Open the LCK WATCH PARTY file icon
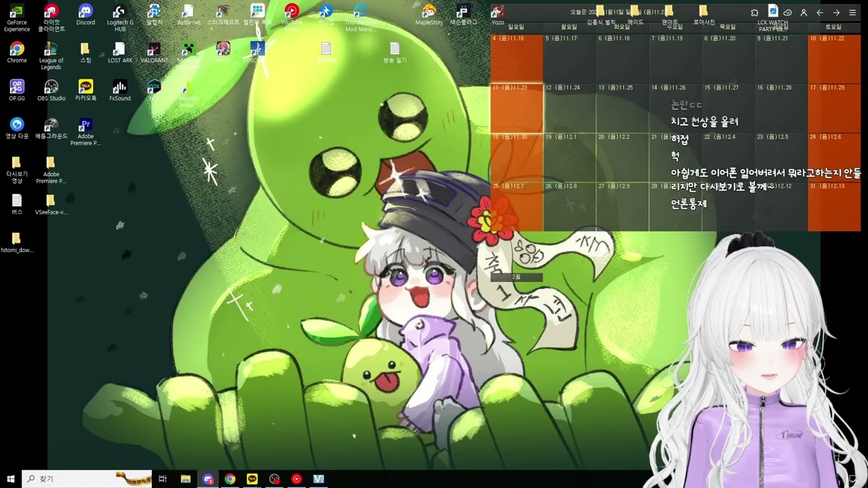This screenshot has height=488, width=868. click(x=772, y=18)
